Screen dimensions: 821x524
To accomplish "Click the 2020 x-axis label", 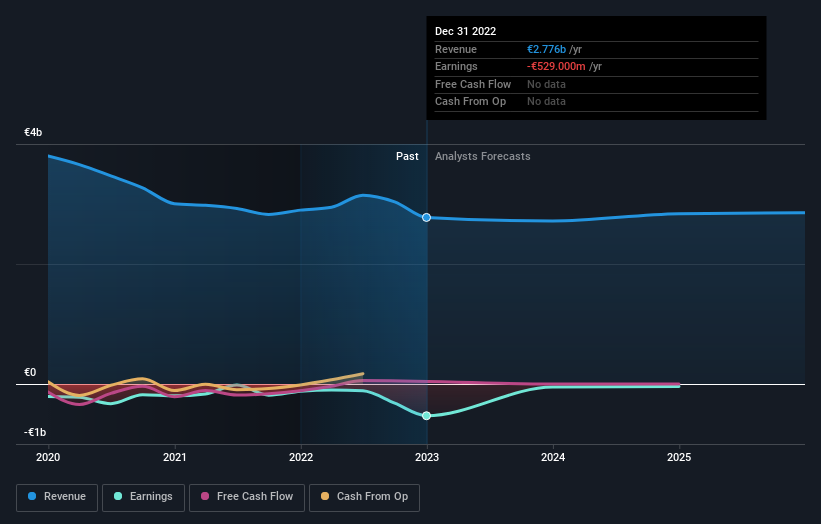I will (48, 458).
